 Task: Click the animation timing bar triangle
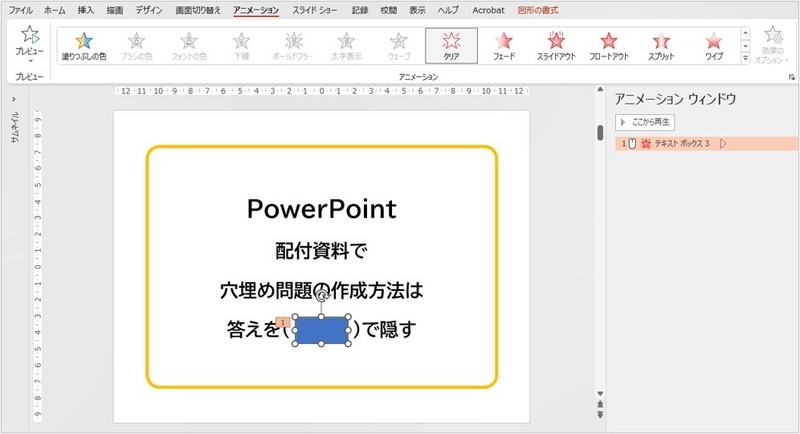click(723, 144)
